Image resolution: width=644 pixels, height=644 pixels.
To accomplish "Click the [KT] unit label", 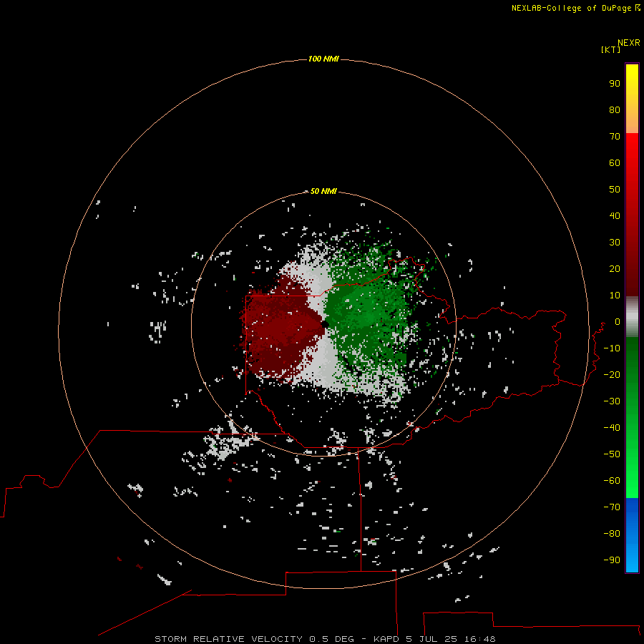I will coord(610,49).
